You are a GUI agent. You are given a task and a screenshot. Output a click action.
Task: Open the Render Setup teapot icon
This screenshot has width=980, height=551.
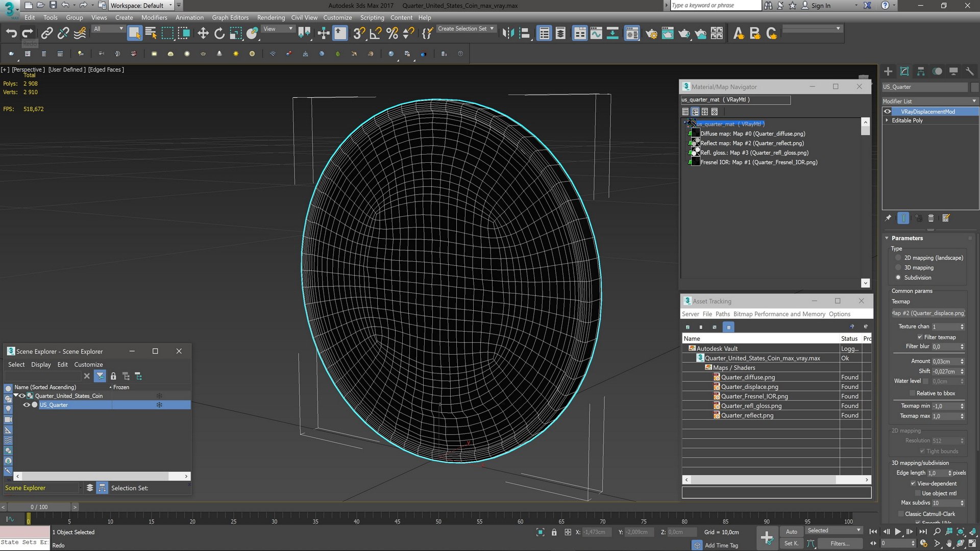pyautogui.click(x=651, y=34)
